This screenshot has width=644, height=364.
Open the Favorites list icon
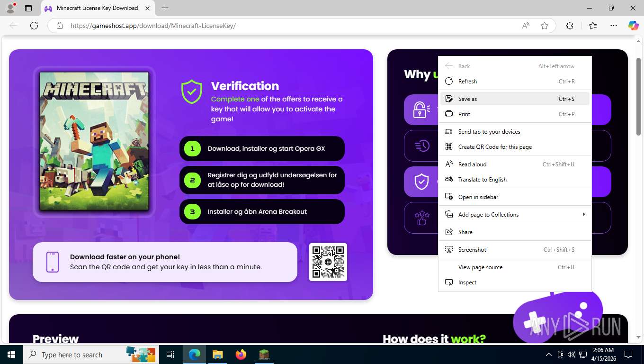[592, 26]
